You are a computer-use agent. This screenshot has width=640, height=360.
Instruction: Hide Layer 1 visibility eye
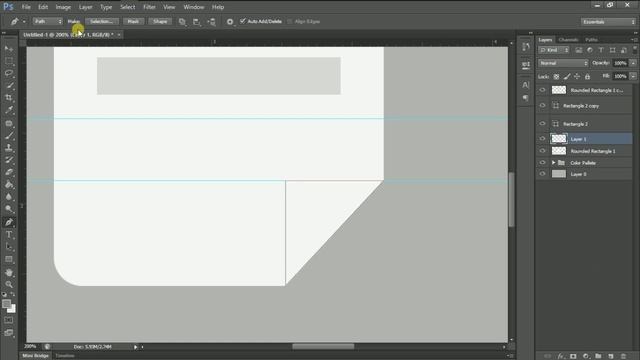pyautogui.click(x=542, y=139)
